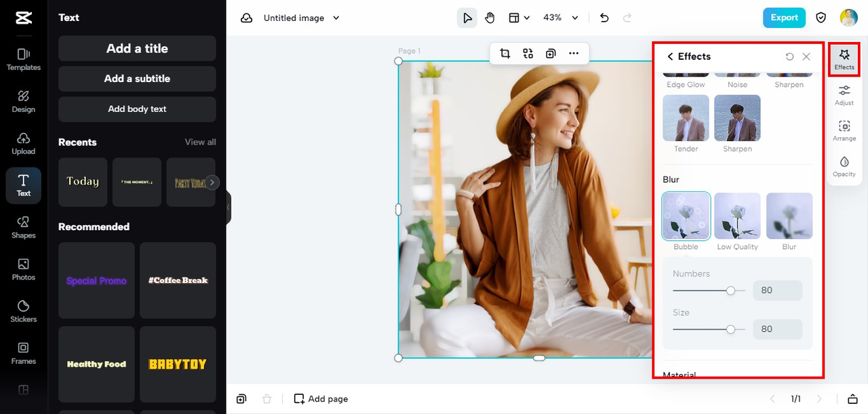Open more options ellipsis in floating toolbar
Screen dimensions: 868x414
[x=574, y=54]
